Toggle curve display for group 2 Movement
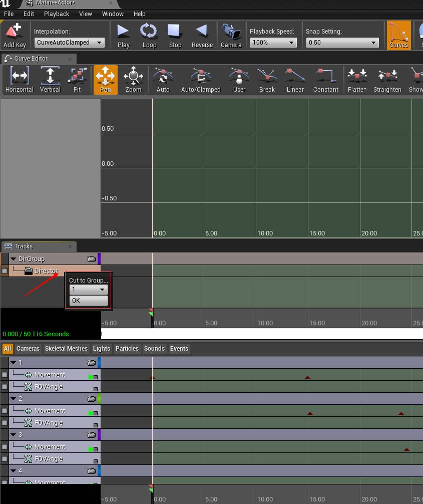The height and width of the screenshot is (504, 423). coord(96,413)
